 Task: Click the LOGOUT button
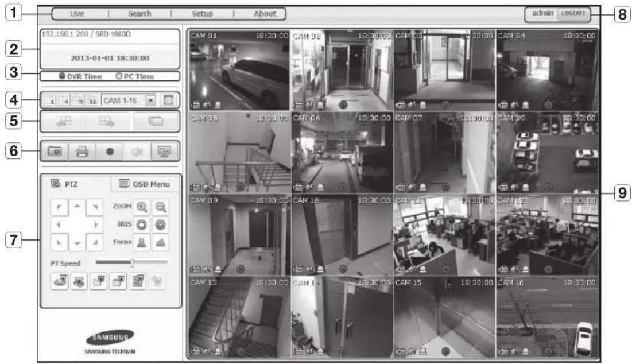573,13
